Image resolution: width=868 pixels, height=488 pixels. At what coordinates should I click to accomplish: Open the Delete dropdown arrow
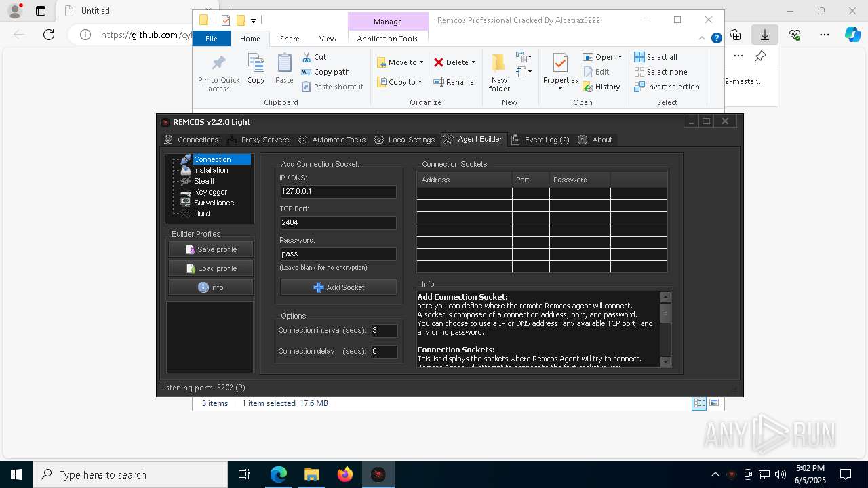pos(473,62)
